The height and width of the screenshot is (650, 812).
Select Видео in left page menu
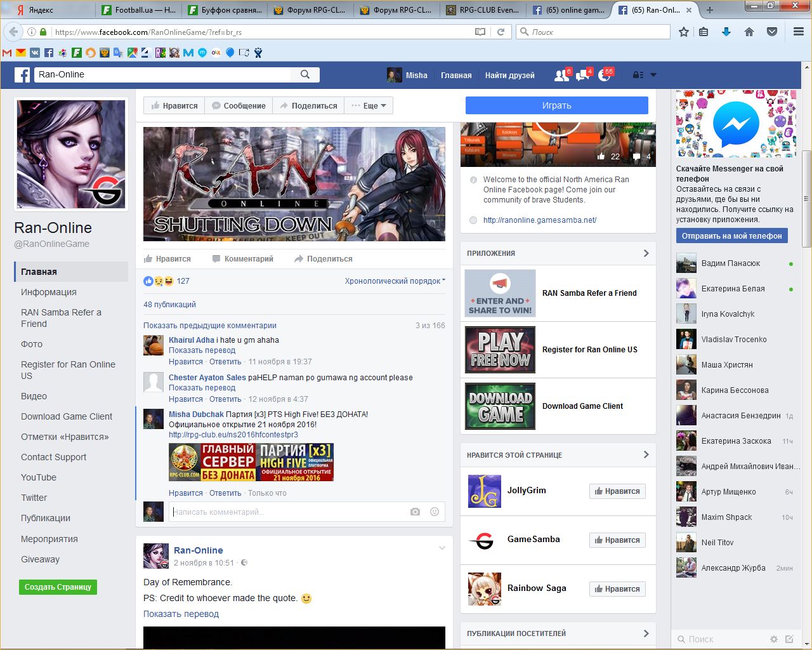34,396
